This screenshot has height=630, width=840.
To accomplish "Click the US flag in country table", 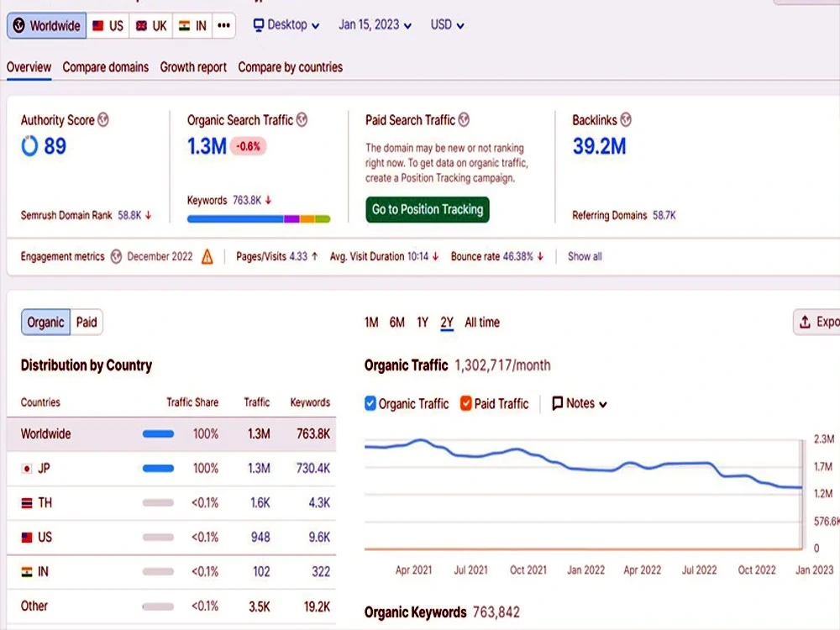I will click(26, 538).
